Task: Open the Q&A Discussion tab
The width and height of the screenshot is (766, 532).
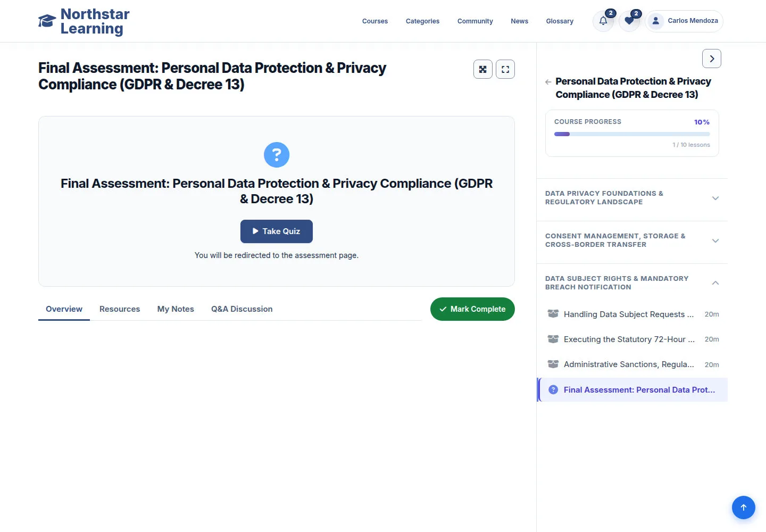Action: coord(242,309)
